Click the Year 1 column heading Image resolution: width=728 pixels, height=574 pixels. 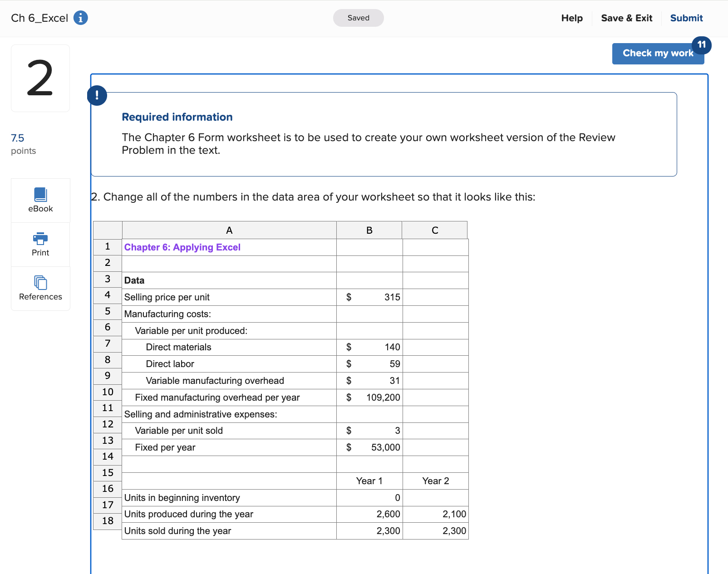pyautogui.click(x=369, y=481)
